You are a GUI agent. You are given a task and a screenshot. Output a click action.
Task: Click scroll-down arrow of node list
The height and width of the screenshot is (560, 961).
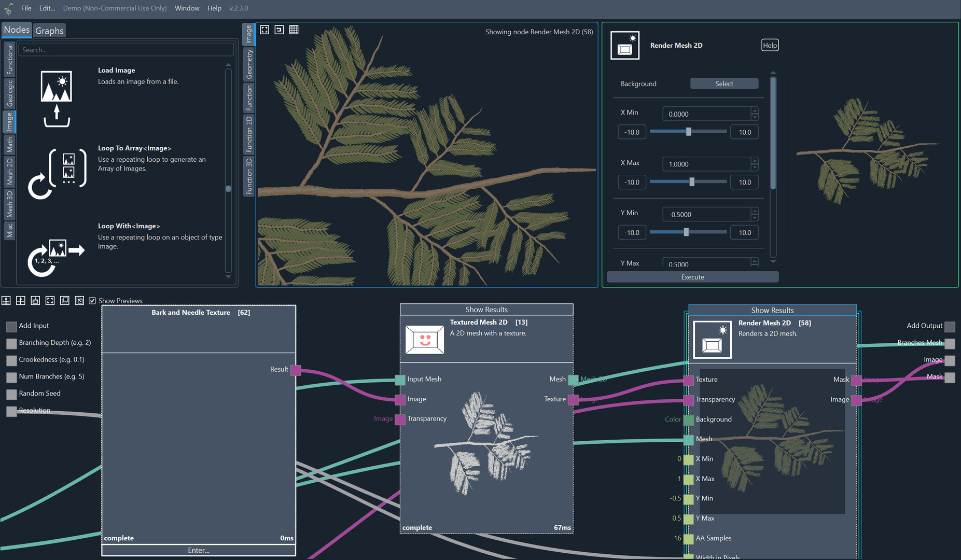click(228, 277)
